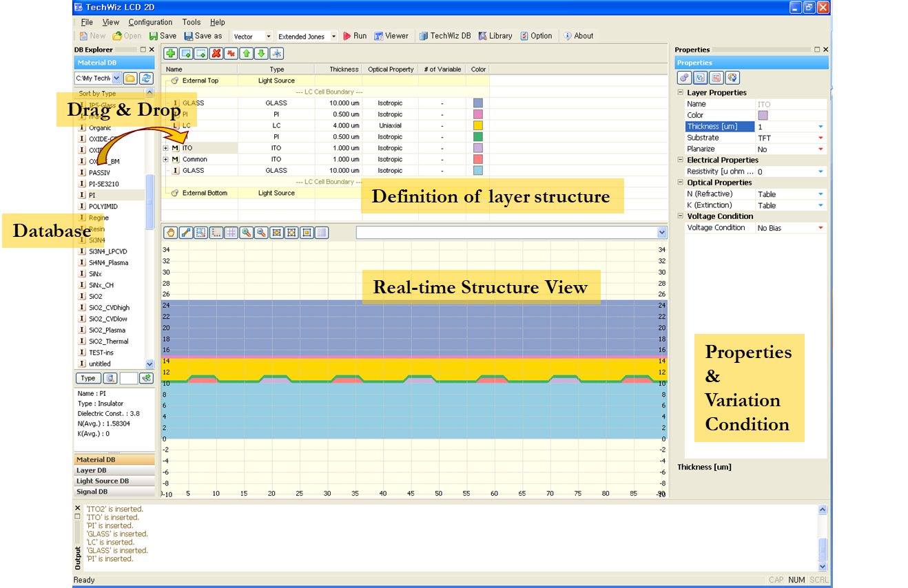Open the Option dialog from toolbar

pyautogui.click(x=536, y=36)
